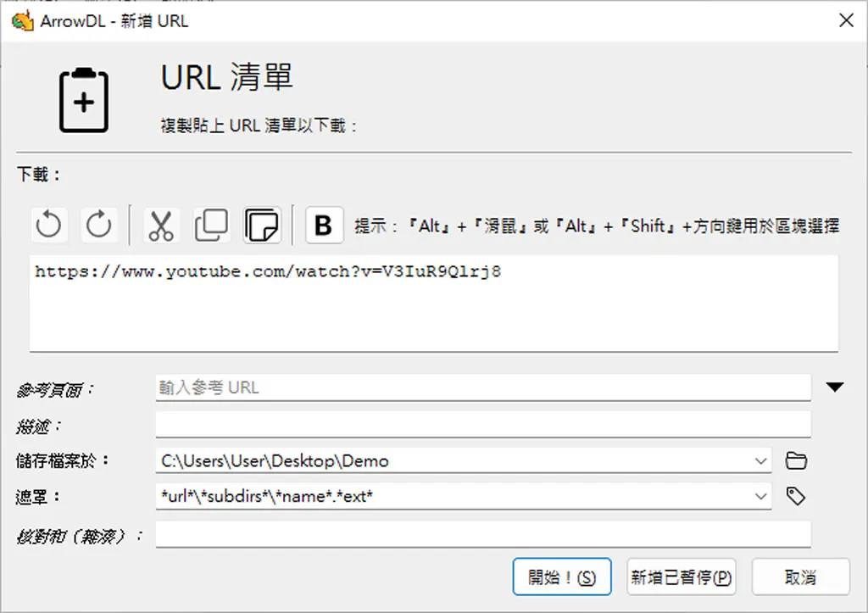The image size is (868, 613).
Task: Browse destination folder with folder icon
Action: 796,460
